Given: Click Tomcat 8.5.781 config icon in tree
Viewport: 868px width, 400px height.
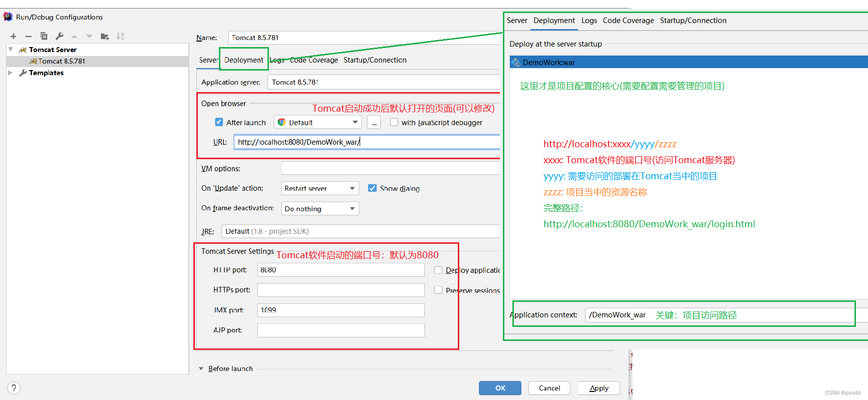Looking at the screenshot, I should pyautogui.click(x=33, y=61).
